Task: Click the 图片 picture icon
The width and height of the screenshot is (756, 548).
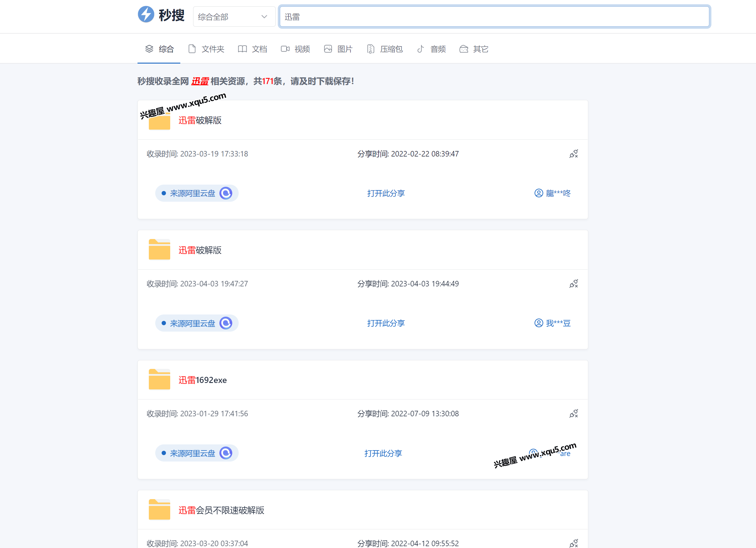Action: tap(328, 49)
